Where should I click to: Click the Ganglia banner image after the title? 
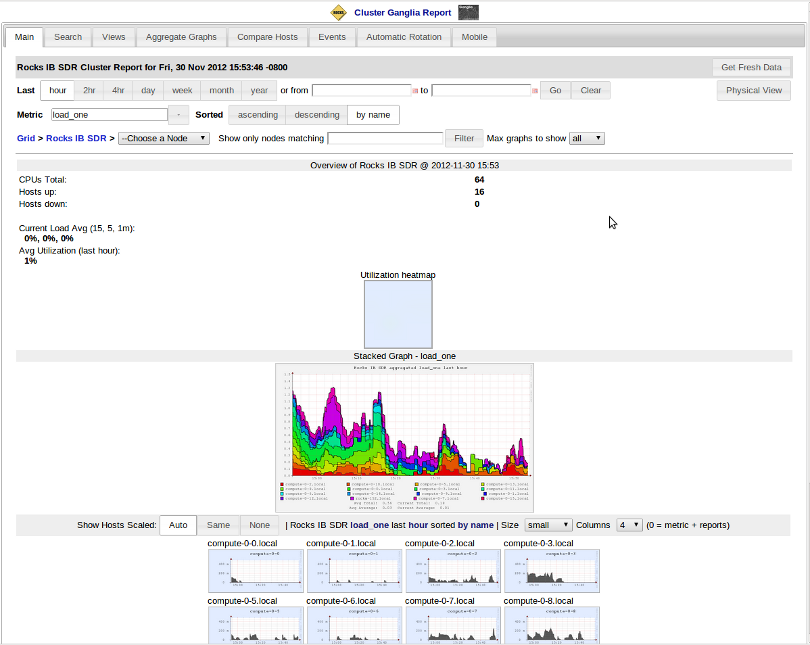coord(467,13)
